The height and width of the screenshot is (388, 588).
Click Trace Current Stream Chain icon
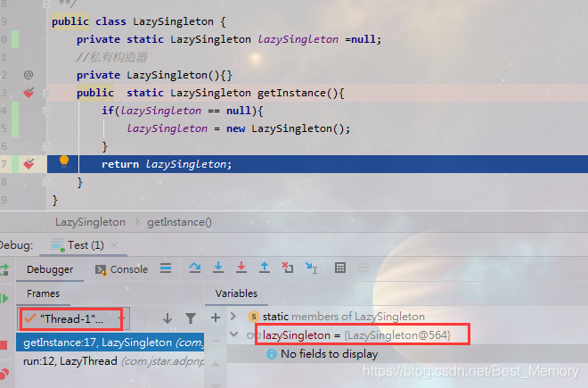tap(363, 268)
